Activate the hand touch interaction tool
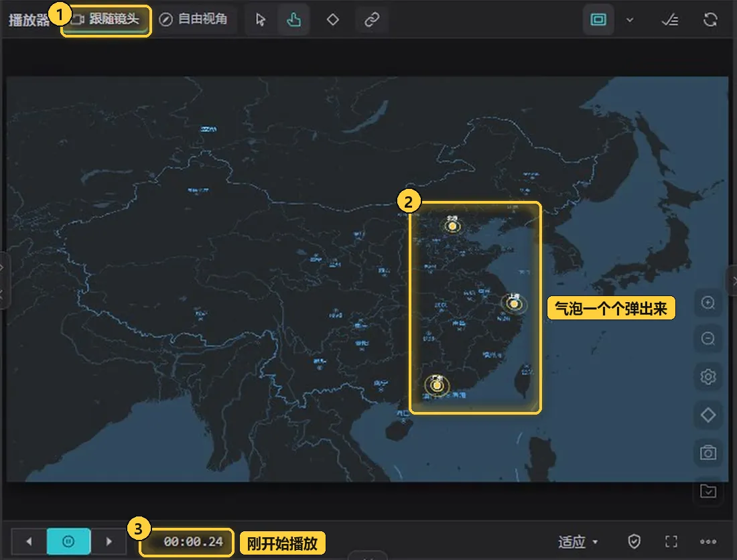 pos(293,19)
